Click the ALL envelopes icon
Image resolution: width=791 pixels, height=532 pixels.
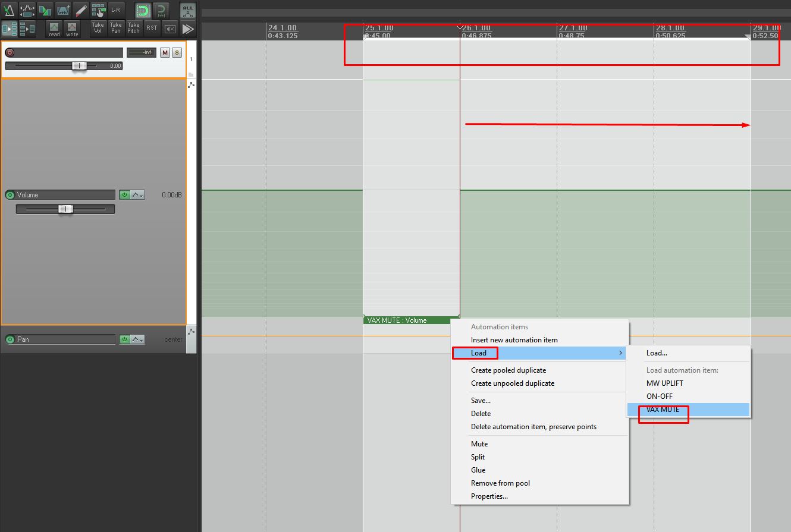click(x=188, y=10)
